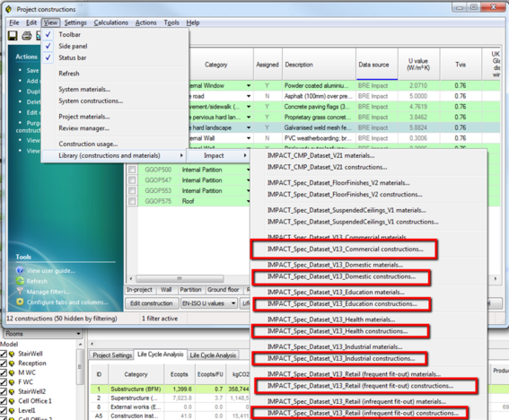Click the StairWell room model icon
Viewport: 509px width, 420px height.
click(x=12, y=354)
